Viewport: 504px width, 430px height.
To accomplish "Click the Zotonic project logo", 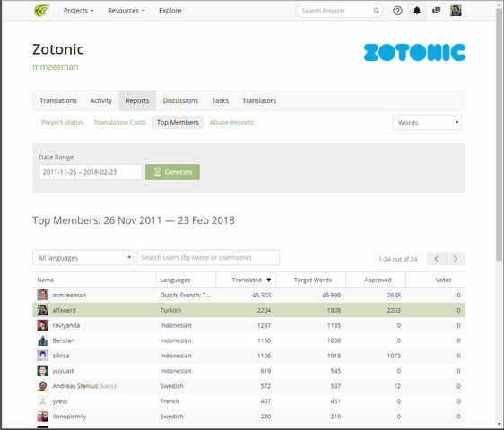I will pos(414,52).
